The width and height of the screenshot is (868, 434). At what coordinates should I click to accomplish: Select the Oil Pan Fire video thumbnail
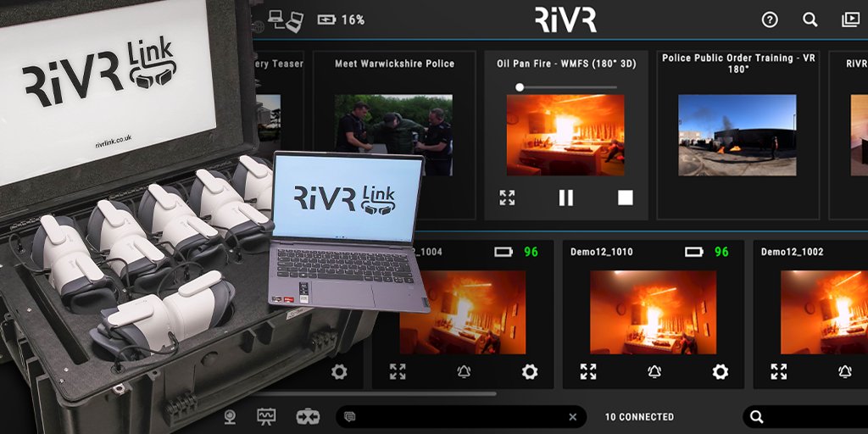click(x=565, y=135)
